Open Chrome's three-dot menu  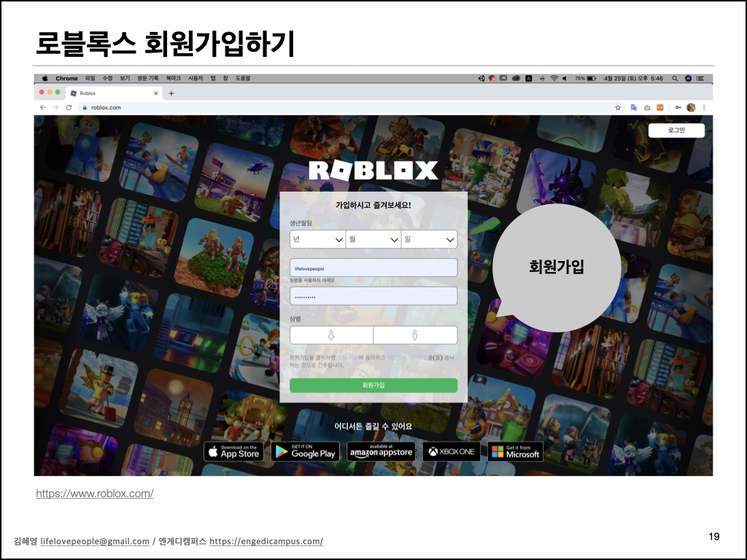(704, 108)
